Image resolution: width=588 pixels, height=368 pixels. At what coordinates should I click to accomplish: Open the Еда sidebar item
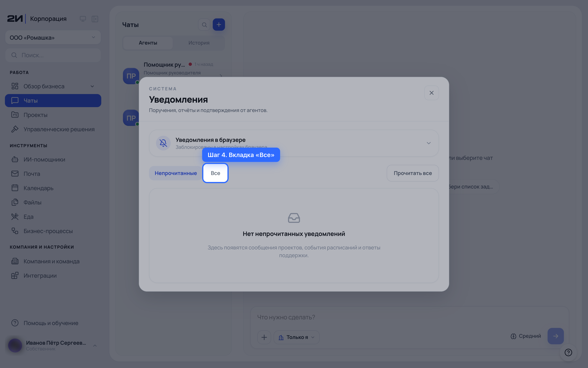pos(53,217)
